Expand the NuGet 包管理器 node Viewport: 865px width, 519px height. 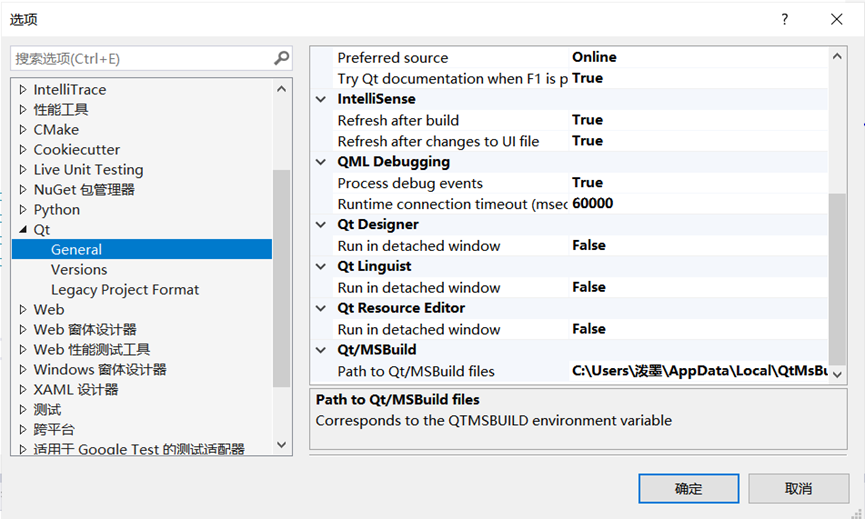(x=23, y=189)
